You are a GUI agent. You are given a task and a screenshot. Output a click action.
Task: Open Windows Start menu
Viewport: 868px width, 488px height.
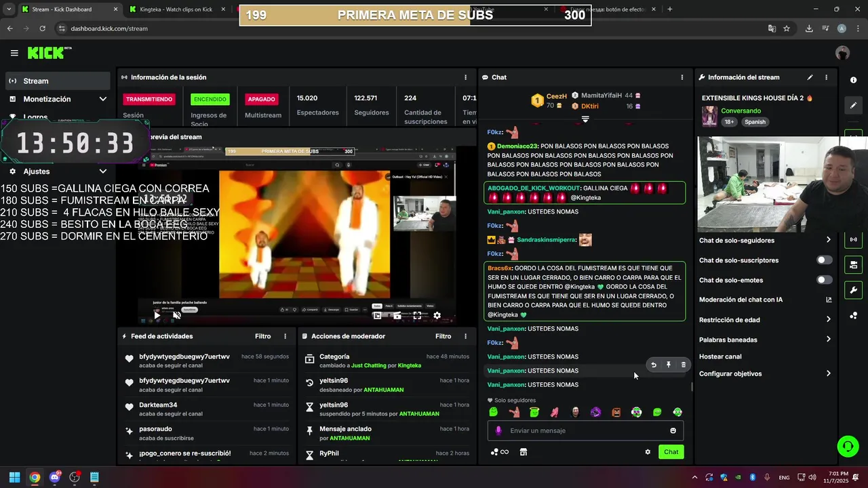(14, 477)
